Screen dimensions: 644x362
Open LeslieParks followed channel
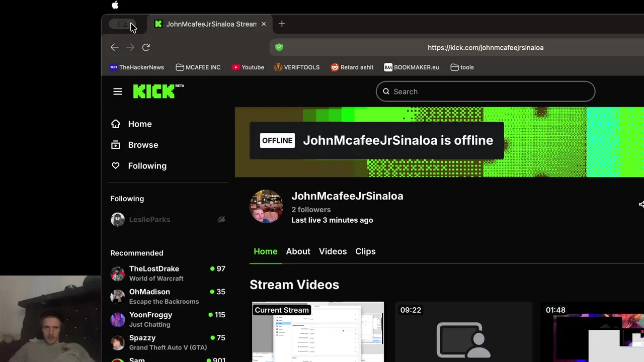coord(149,220)
